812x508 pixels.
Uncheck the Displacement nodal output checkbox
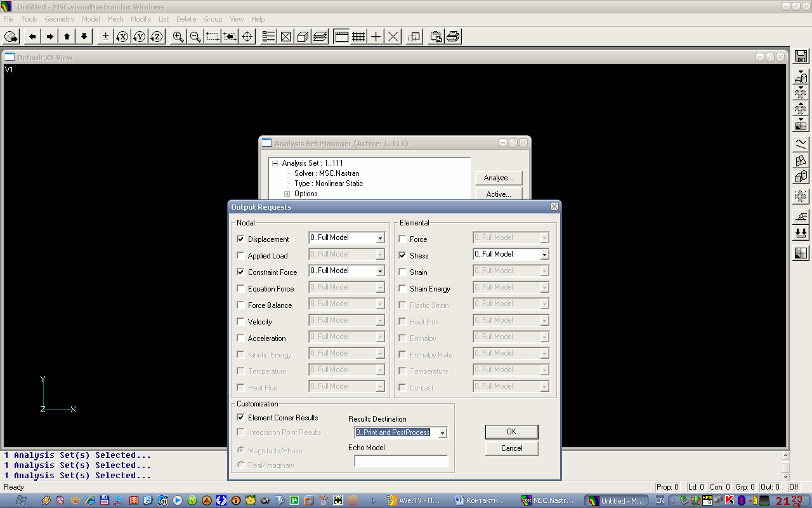tap(240, 239)
